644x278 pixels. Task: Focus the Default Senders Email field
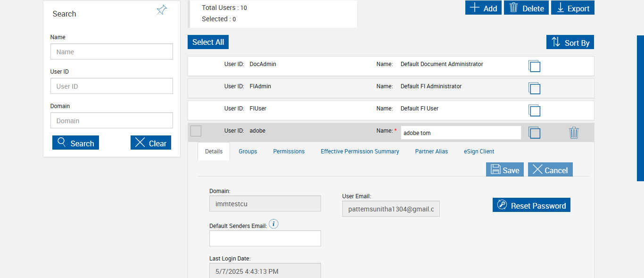pos(265,238)
